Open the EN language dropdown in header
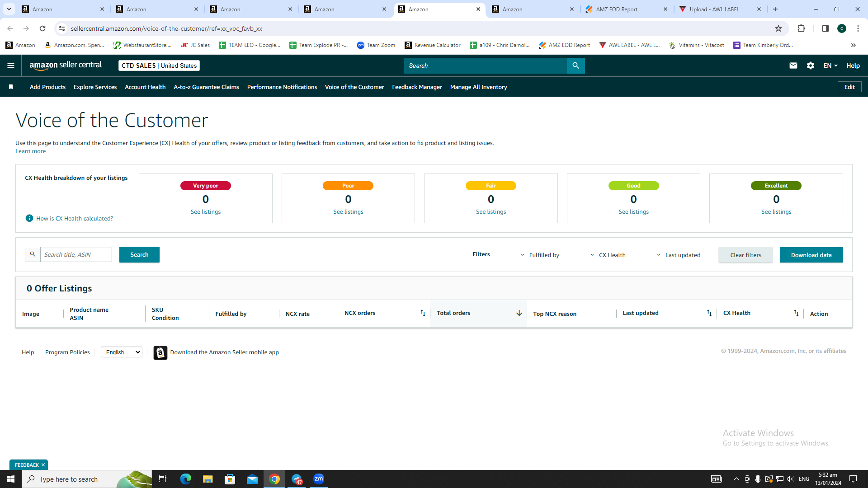The height and width of the screenshot is (488, 868). 830,66
